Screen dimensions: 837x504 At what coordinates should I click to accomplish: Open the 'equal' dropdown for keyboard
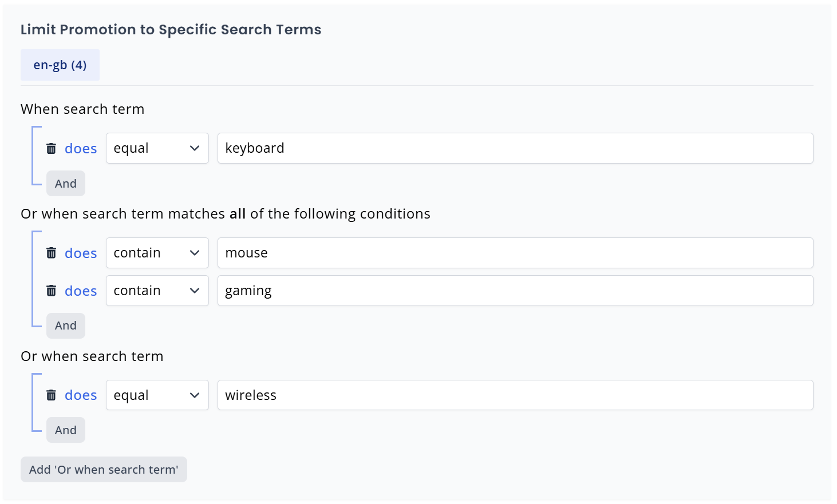(157, 148)
